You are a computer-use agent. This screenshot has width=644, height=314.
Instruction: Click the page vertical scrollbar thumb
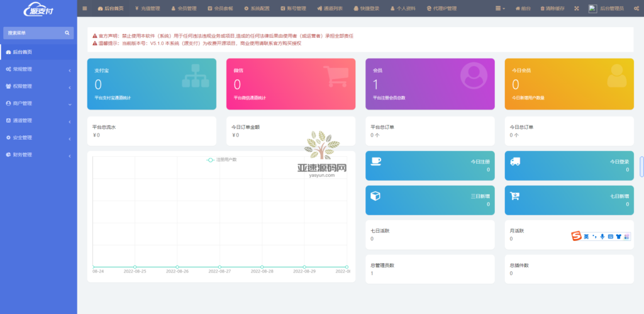(x=641, y=167)
